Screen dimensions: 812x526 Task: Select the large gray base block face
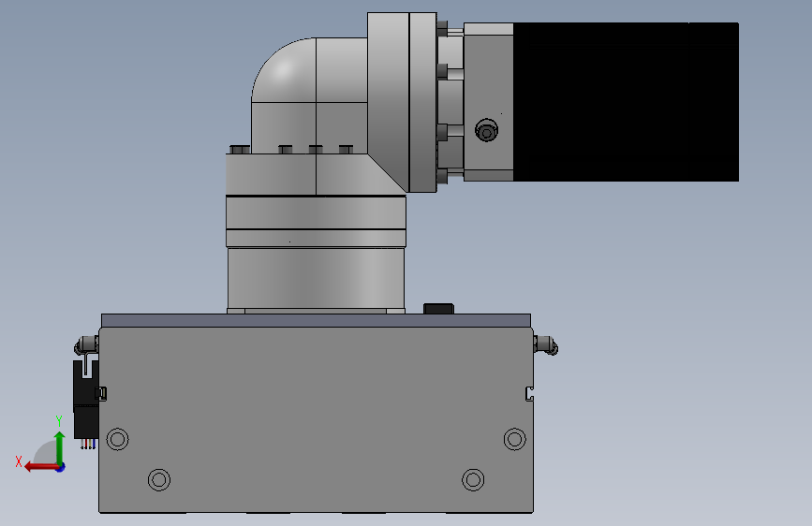point(316,419)
